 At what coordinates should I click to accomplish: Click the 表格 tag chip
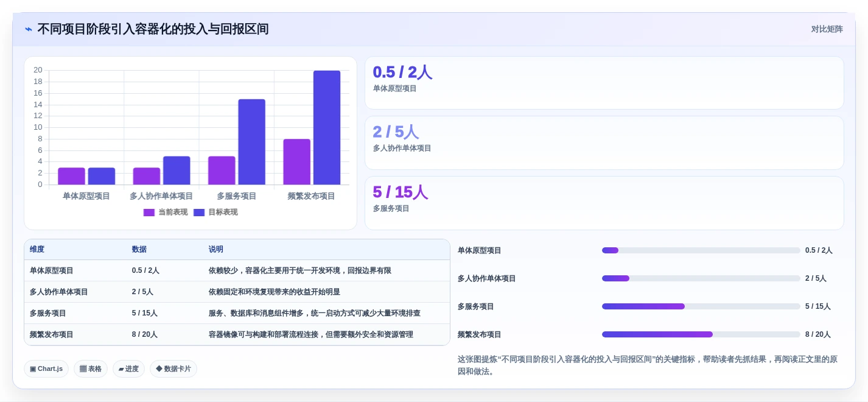pos(91,369)
